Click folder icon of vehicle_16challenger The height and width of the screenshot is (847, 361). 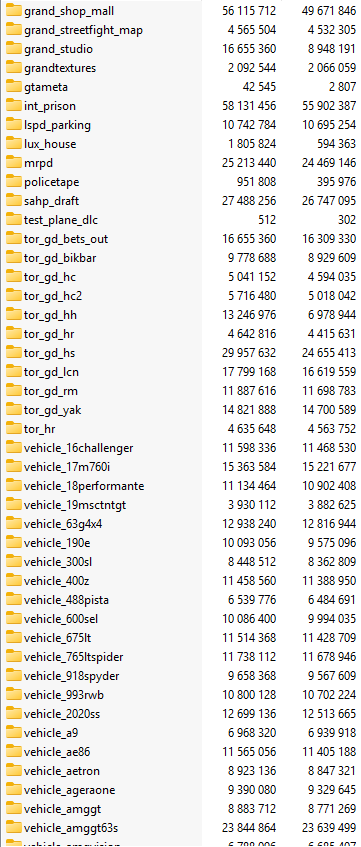coord(14,448)
